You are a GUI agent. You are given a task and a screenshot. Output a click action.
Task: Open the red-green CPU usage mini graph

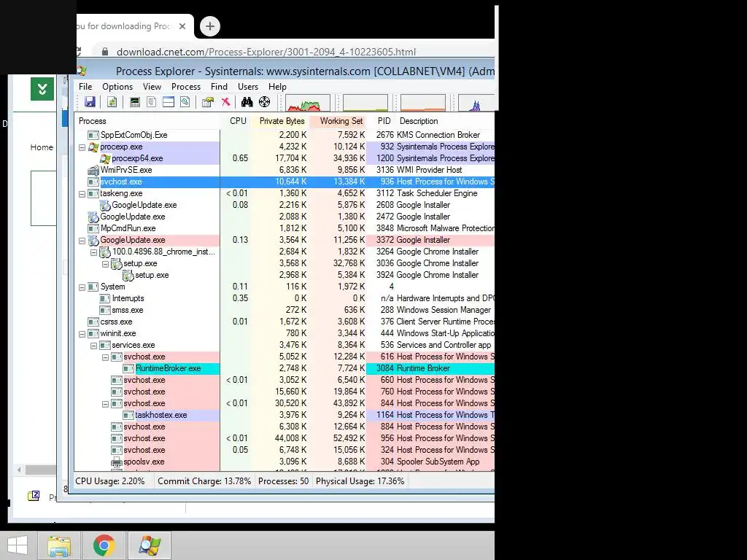(x=308, y=103)
